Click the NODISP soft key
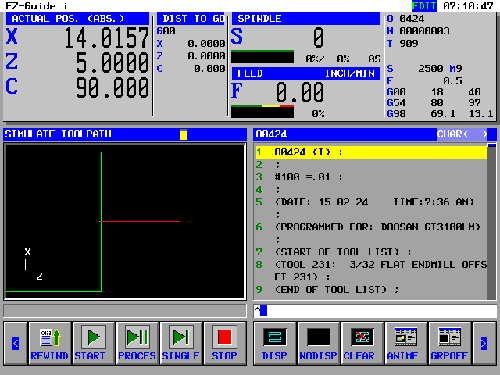The image size is (500, 375). [x=318, y=343]
